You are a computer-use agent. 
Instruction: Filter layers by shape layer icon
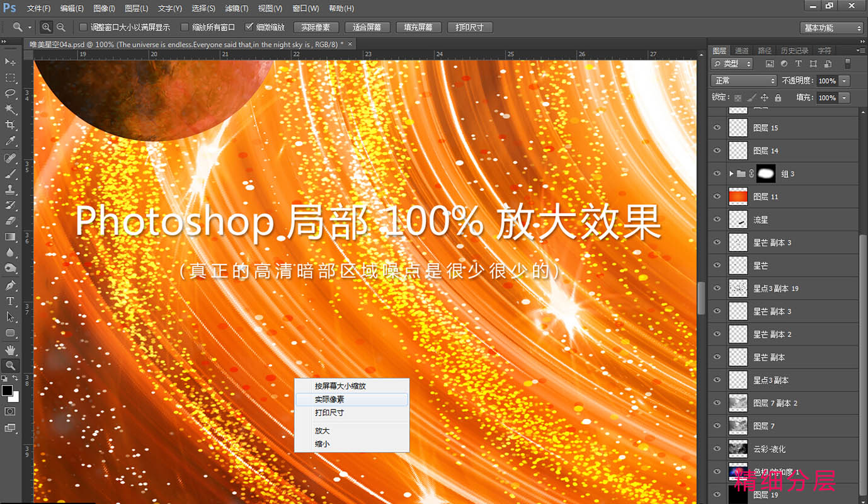point(813,64)
